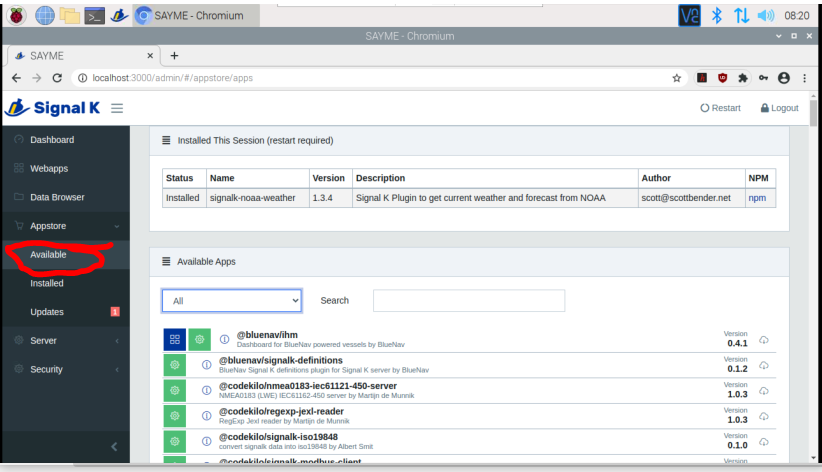Image resolution: width=822 pixels, height=472 pixels.
Task: Open the password key icon
Action: (x=763, y=78)
